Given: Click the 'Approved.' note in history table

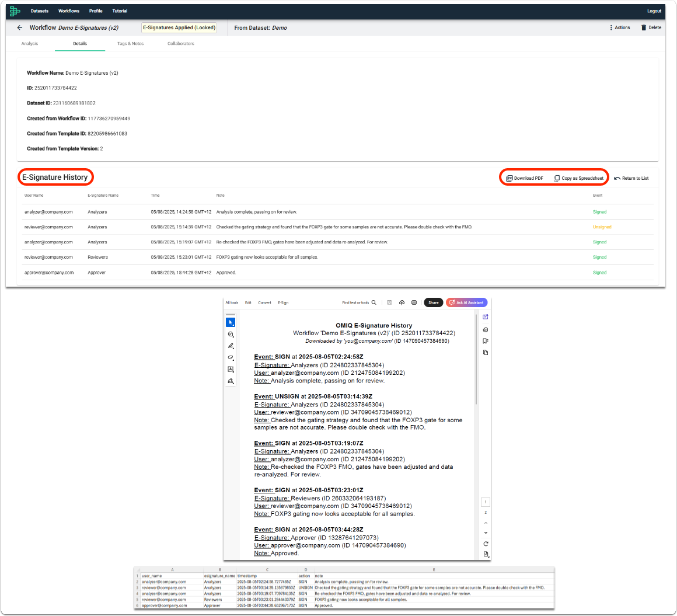Looking at the screenshot, I should (x=226, y=273).
